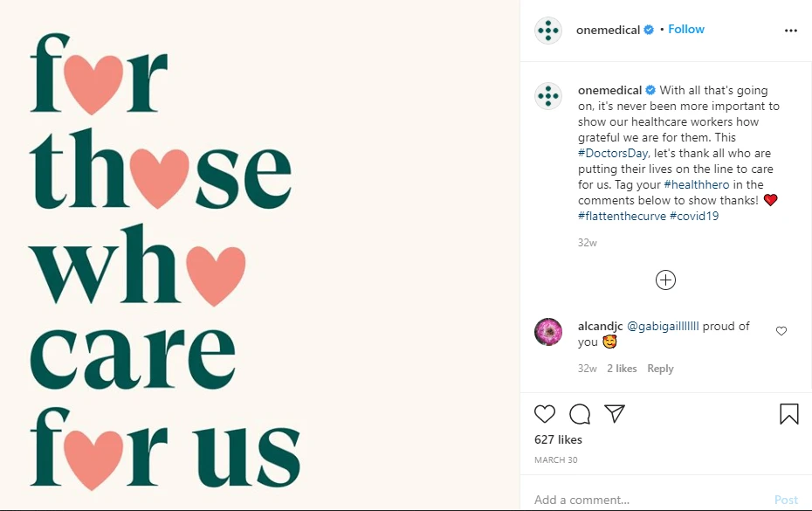Share post with paper plane icon

click(x=615, y=414)
